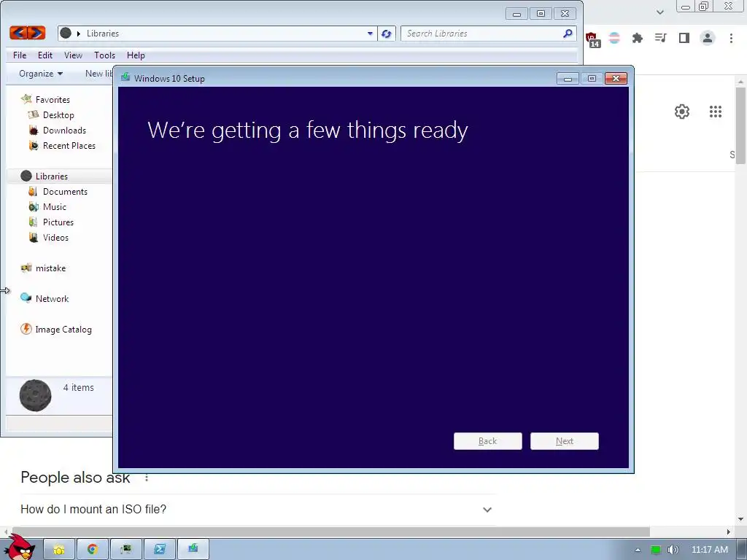Click the Windows 10 Setup title bar icon
Viewport: 747px width, 560px height.
coord(125,77)
